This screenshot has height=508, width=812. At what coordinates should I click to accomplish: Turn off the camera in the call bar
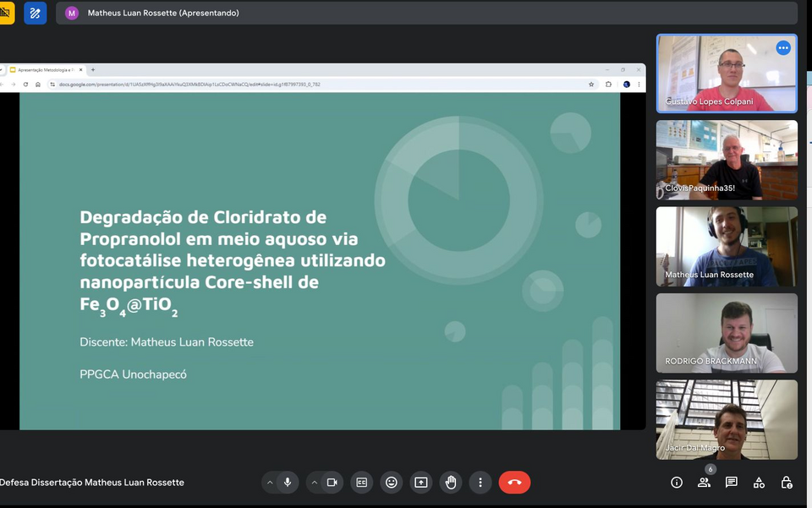(x=332, y=483)
